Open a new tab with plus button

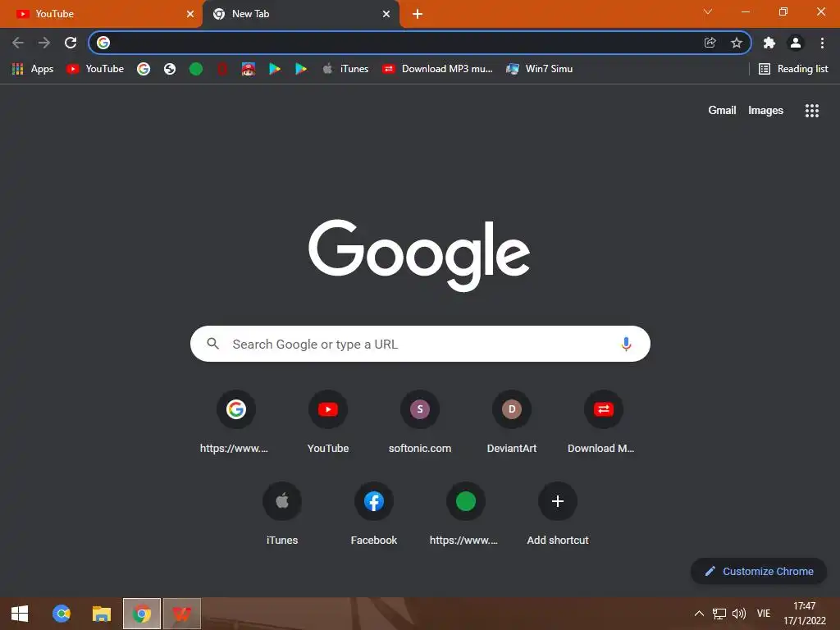pos(418,14)
